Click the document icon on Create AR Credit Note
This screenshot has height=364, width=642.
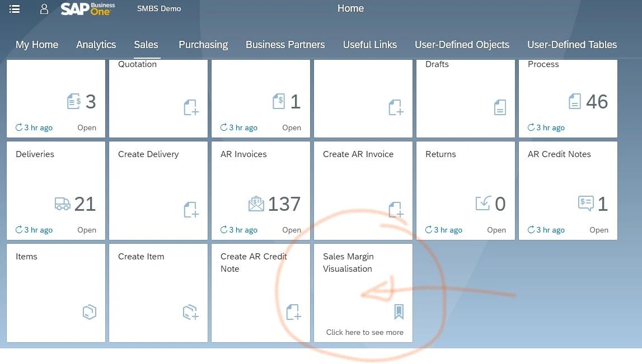click(294, 312)
